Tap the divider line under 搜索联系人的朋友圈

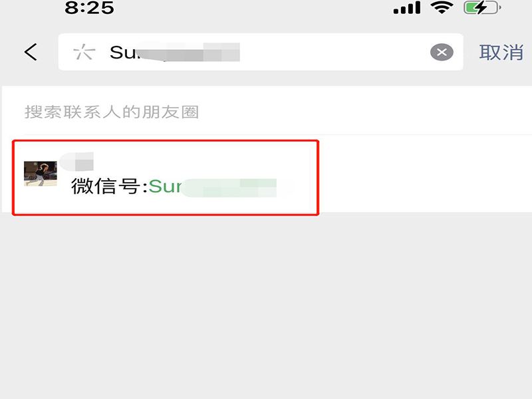click(x=278, y=135)
